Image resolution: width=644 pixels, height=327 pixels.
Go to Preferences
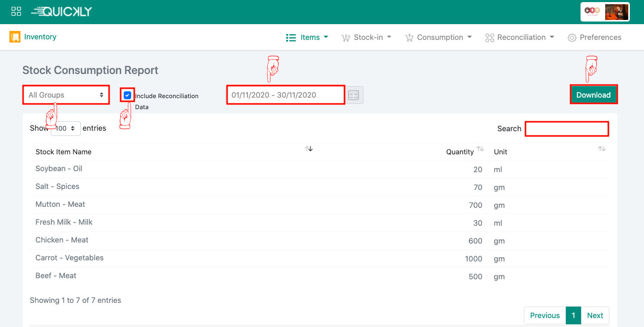[594, 37]
